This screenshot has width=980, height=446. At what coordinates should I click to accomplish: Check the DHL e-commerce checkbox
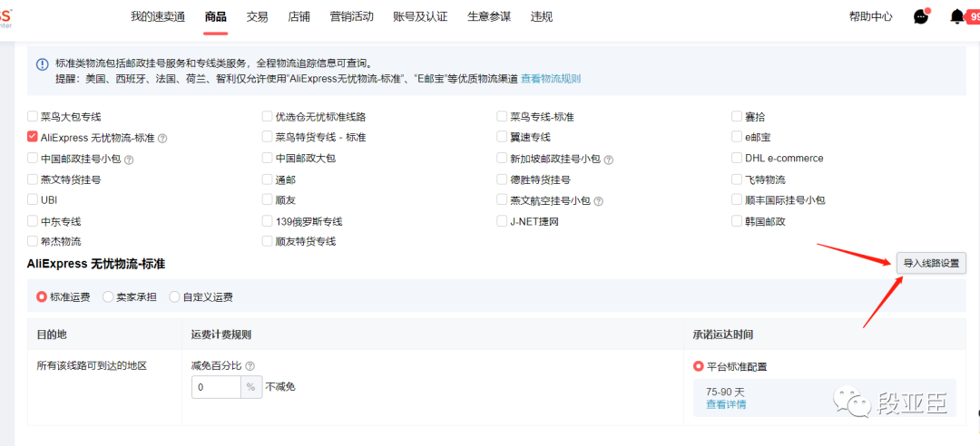[x=737, y=158]
